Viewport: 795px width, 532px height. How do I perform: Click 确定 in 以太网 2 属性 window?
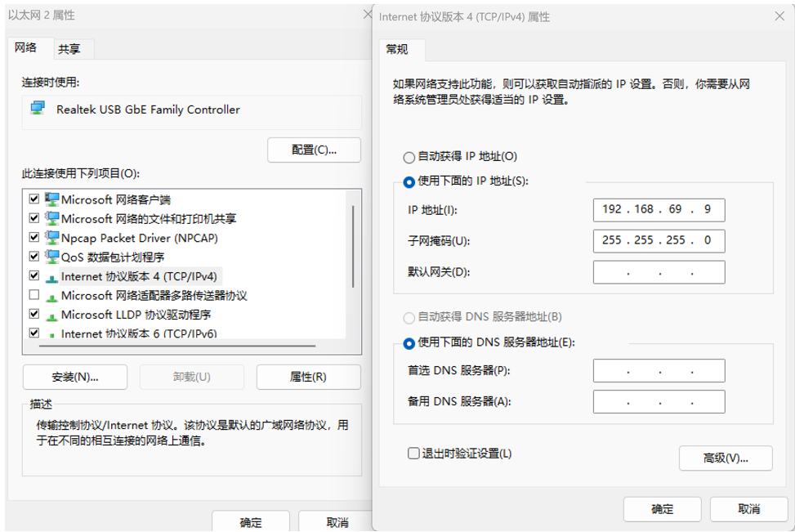pos(251,522)
